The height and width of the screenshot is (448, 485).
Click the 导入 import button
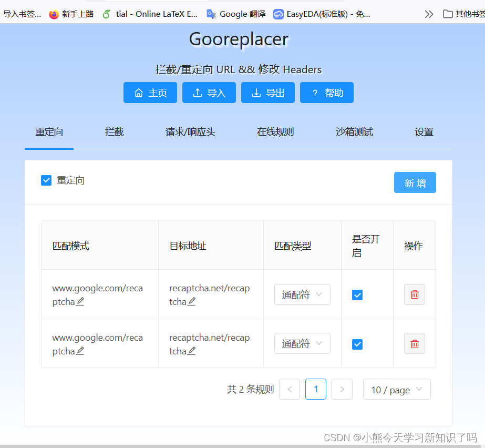tap(209, 93)
